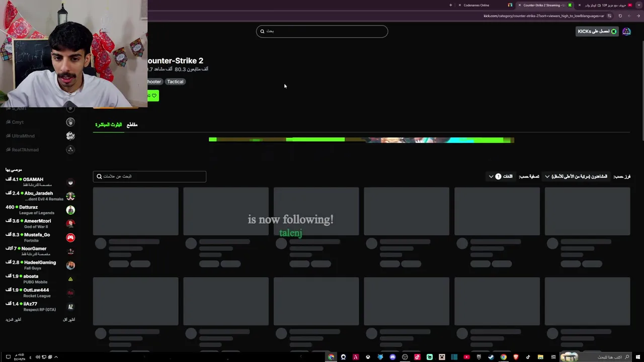
Task: Open OSAMAH channel avatar in sidebar
Action: (x=70, y=183)
